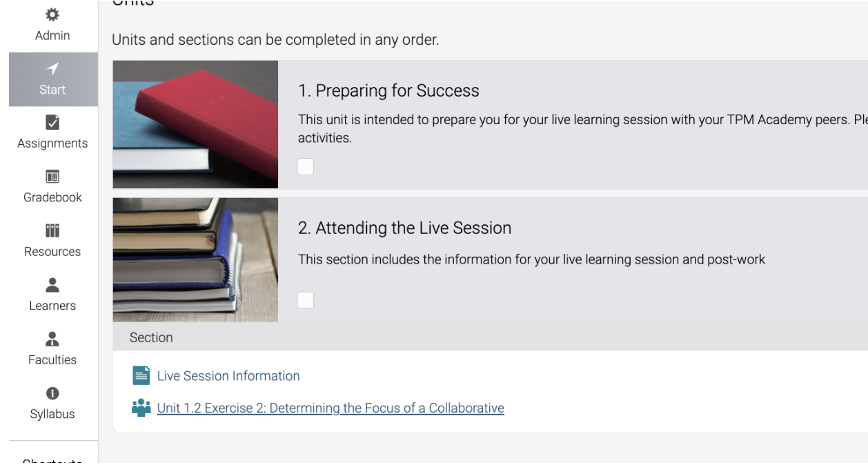Click the stacked books unit thumbnail
This screenshot has width=868, height=465.
pyautogui.click(x=195, y=260)
